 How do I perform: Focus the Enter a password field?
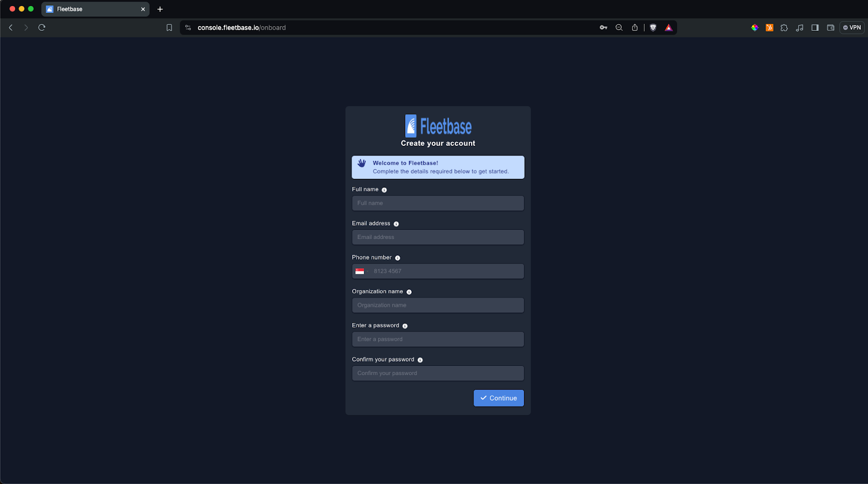point(438,339)
